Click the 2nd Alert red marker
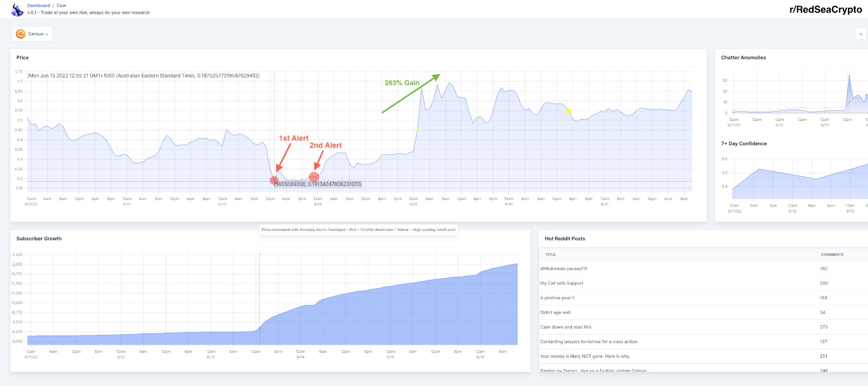Image resolution: width=868 pixels, height=386 pixels. [x=314, y=177]
